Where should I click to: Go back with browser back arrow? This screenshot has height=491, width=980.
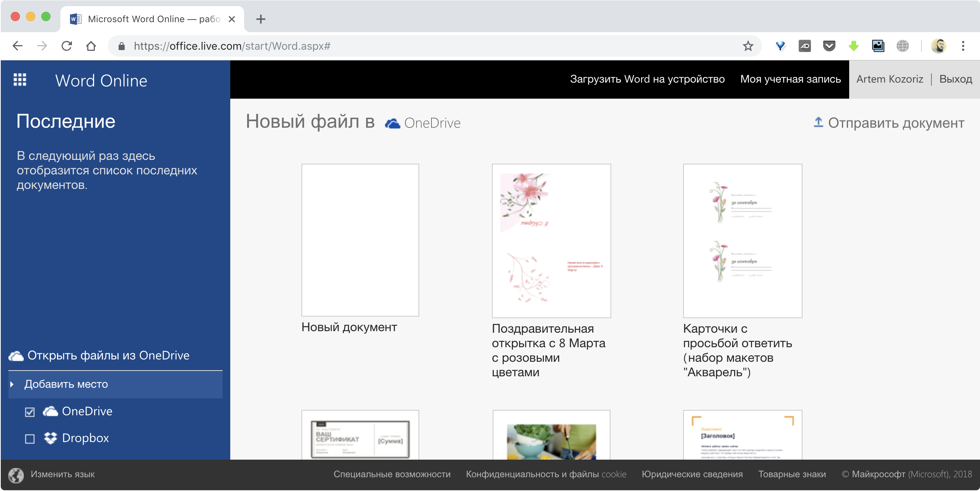18,46
